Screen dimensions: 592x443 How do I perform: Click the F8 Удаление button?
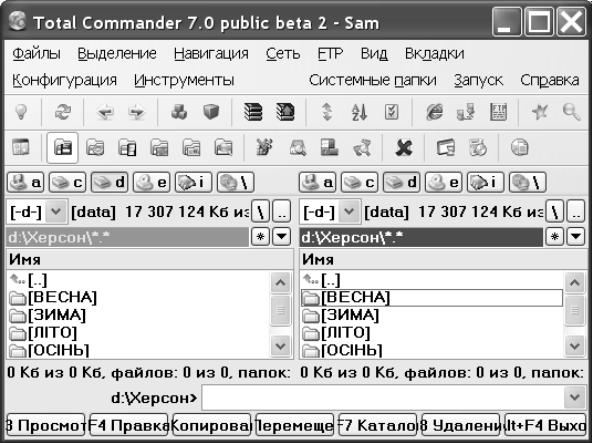click(461, 426)
